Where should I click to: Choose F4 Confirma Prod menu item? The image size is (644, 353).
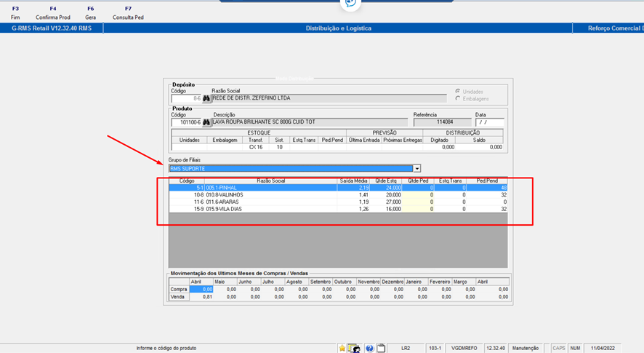[x=53, y=13]
